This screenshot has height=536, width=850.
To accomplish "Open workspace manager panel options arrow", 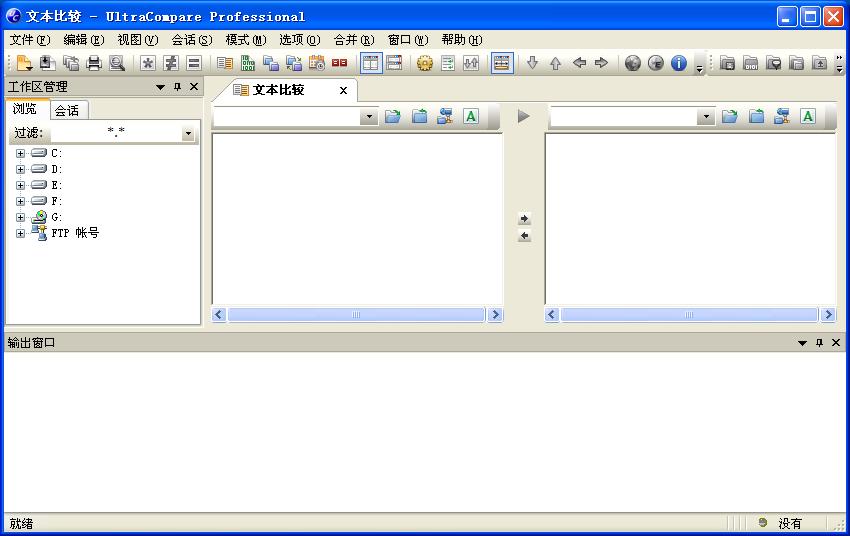I will [x=160, y=87].
